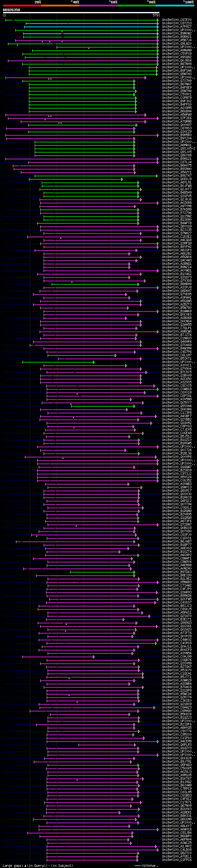The height and width of the screenshot is (868, 197).
Task: Click the hit label UniRef100_C0PNT9
Action: pos(176,98)
